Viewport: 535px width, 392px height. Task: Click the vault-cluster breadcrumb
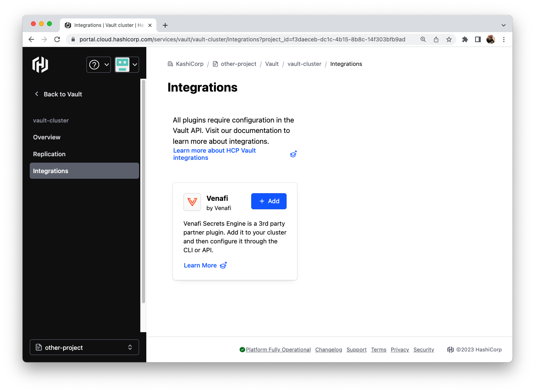304,64
